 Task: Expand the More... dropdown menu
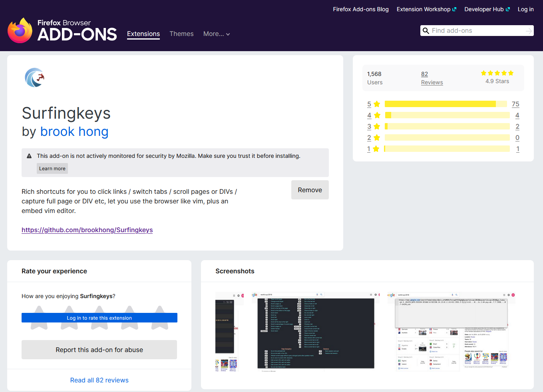[x=217, y=34]
